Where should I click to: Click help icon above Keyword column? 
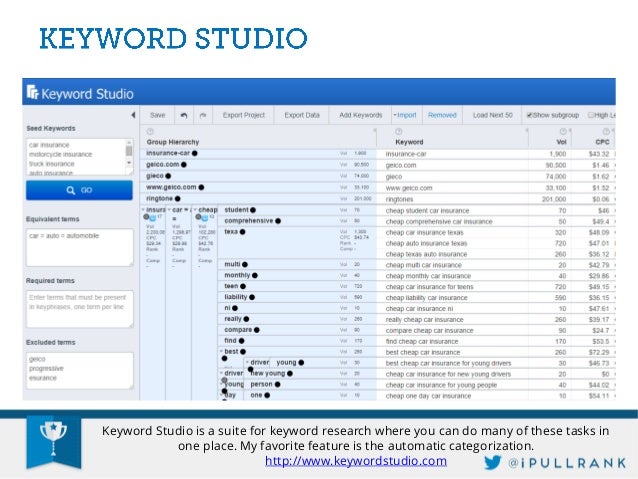pyautogui.click(x=399, y=131)
